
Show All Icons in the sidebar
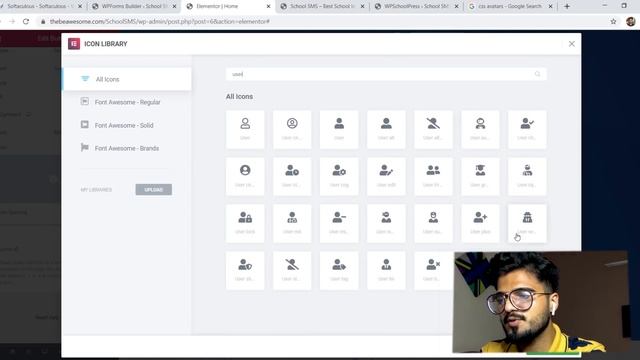[x=127, y=79]
